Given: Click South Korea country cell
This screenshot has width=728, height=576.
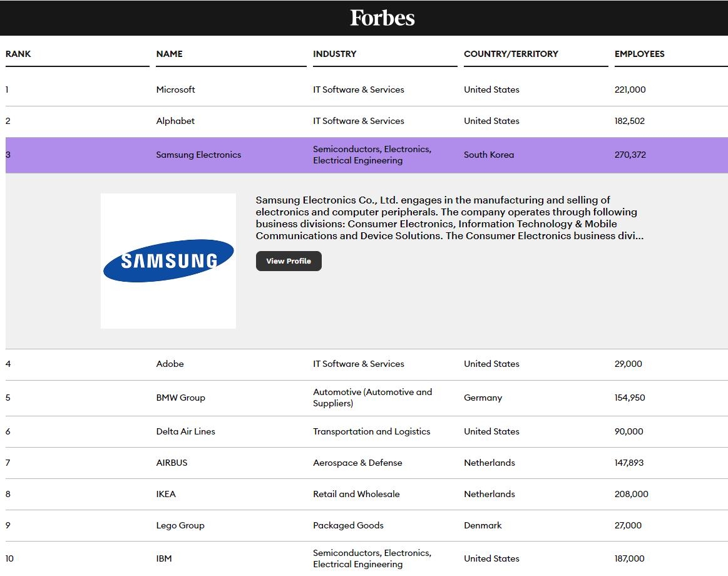Looking at the screenshot, I should coord(489,155).
